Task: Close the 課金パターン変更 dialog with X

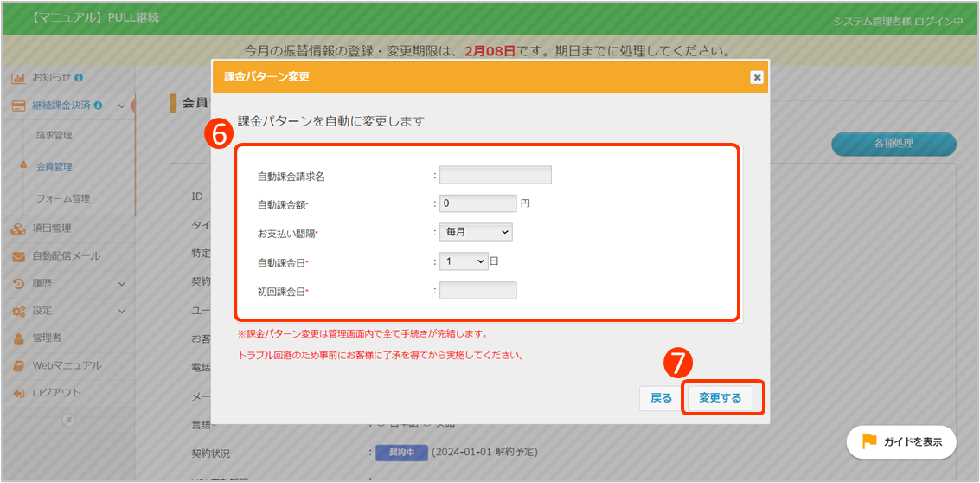Action: coord(757,77)
